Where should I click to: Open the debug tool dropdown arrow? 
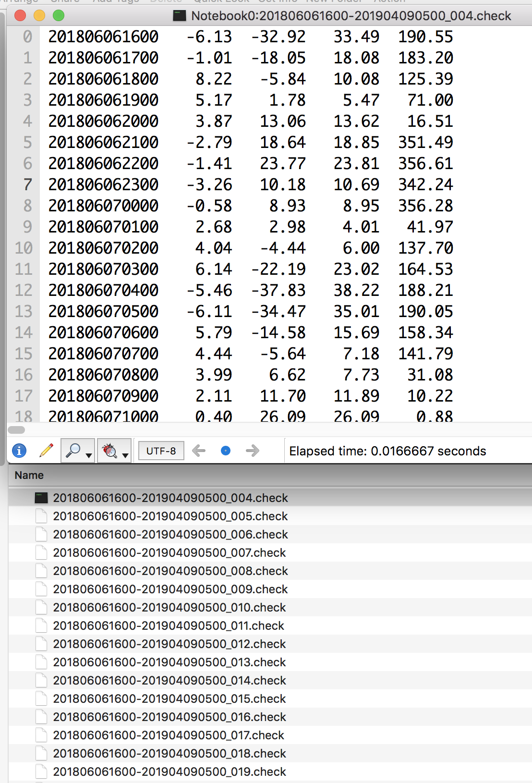point(125,455)
